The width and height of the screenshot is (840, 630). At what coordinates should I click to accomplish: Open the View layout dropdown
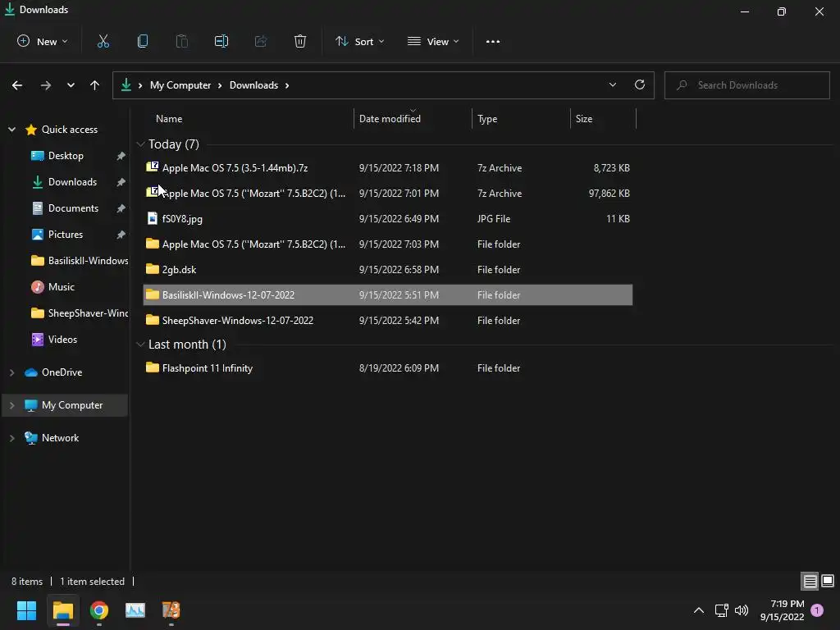[x=433, y=41]
